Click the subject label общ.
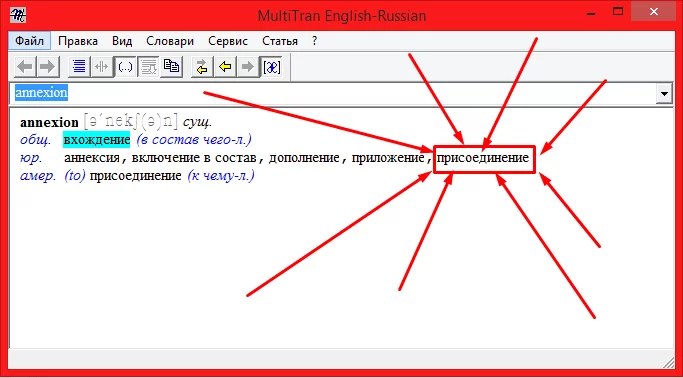The image size is (683, 378). (35, 140)
